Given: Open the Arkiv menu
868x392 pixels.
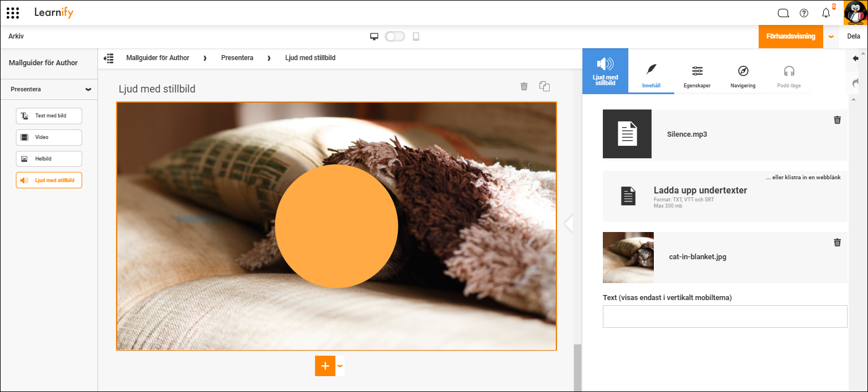Looking at the screenshot, I should 16,36.
